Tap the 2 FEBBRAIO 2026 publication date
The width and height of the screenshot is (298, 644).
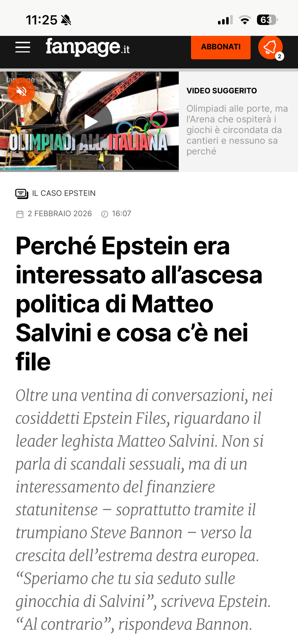pos(60,214)
